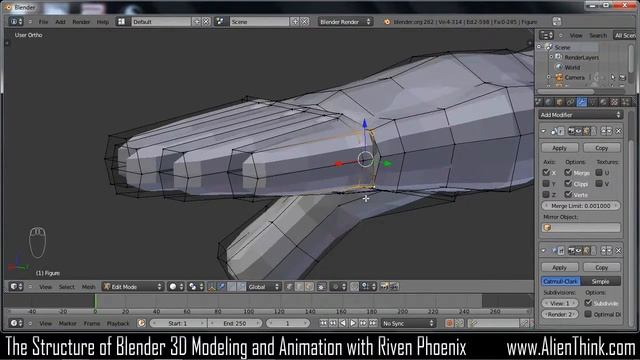Viewport: 640px width, 360px height.
Task: Toggle the X axis checkbox
Action: [x=546, y=173]
